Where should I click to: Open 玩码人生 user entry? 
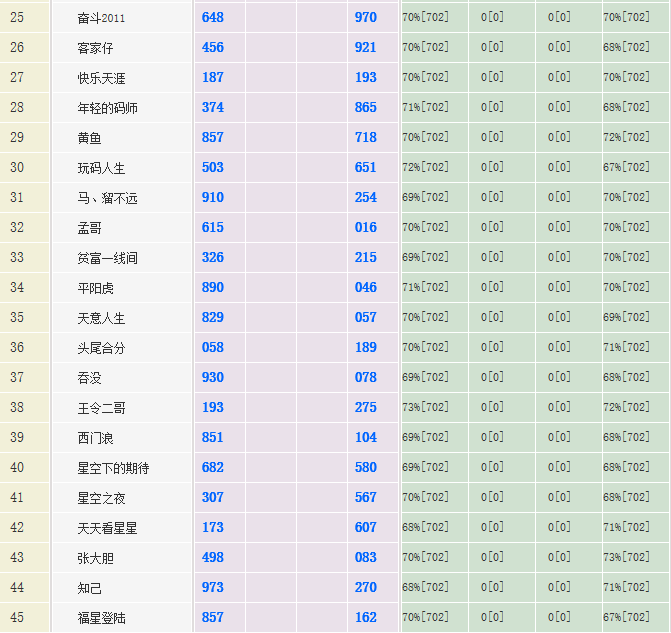pos(100,168)
